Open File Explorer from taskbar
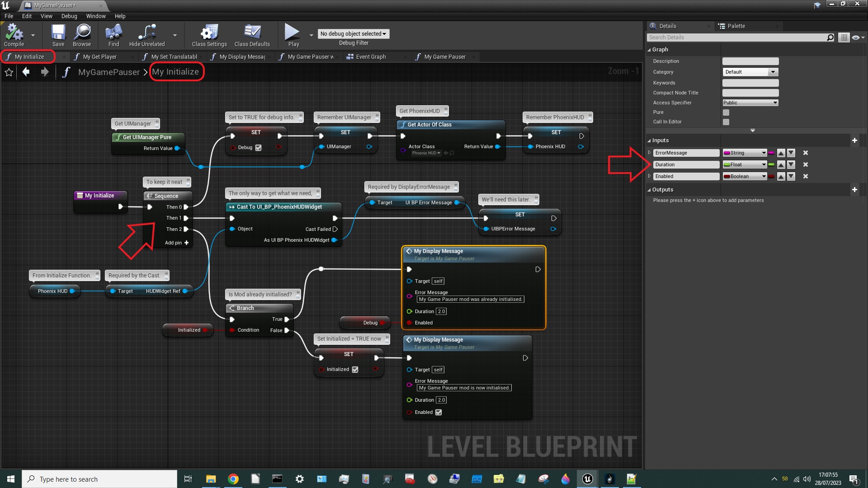Viewport: 868px width, 488px height. click(211, 479)
